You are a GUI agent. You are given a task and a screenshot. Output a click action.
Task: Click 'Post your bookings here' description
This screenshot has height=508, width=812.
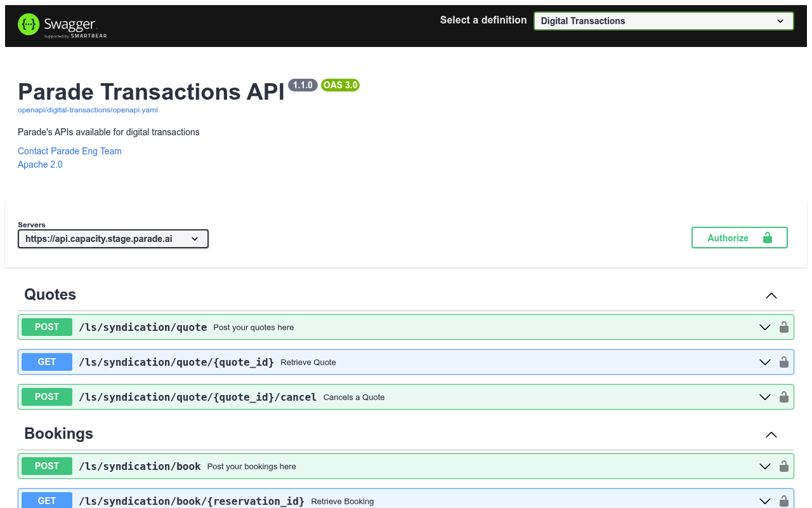[252, 467]
